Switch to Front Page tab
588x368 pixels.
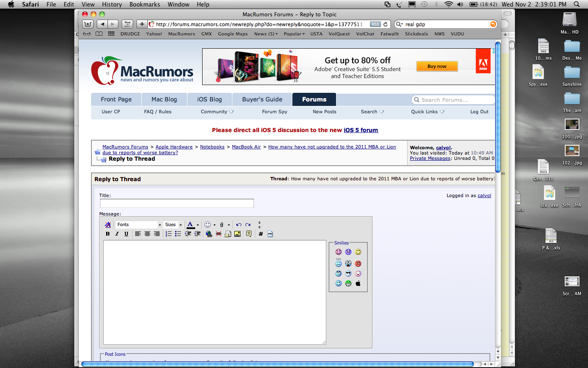[x=116, y=99]
